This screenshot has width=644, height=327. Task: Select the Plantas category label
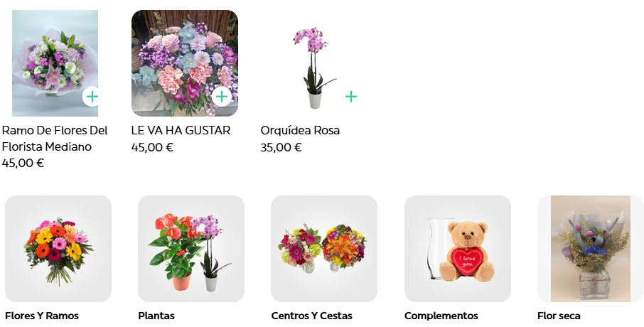[156, 316]
